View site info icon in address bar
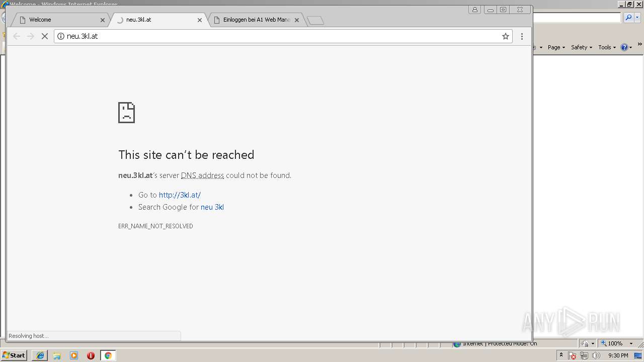Viewport: 644px width, 362px height. (61, 36)
